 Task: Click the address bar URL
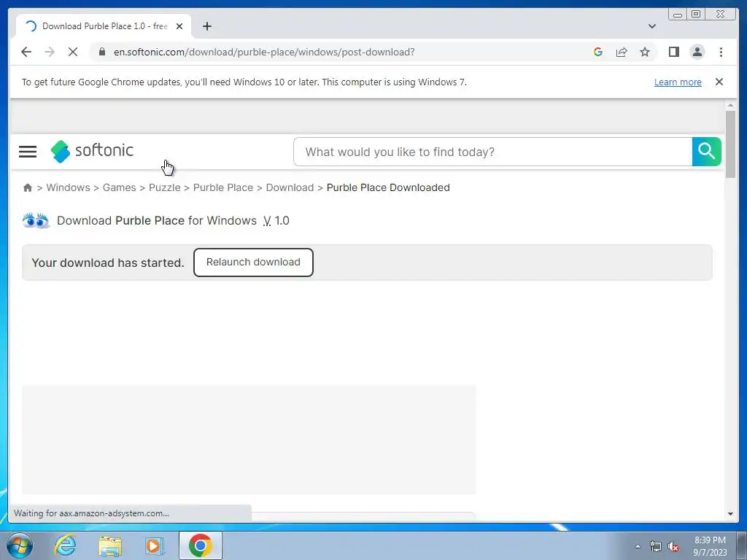tap(264, 52)
